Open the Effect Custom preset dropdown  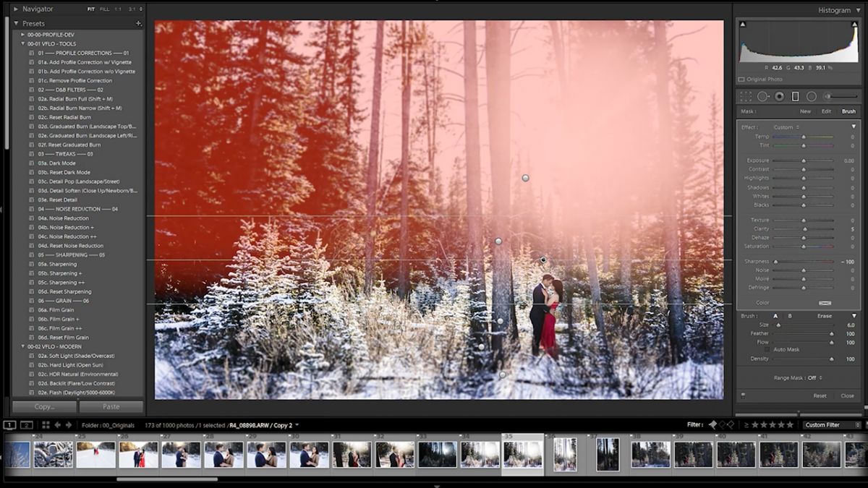[786, 127]
